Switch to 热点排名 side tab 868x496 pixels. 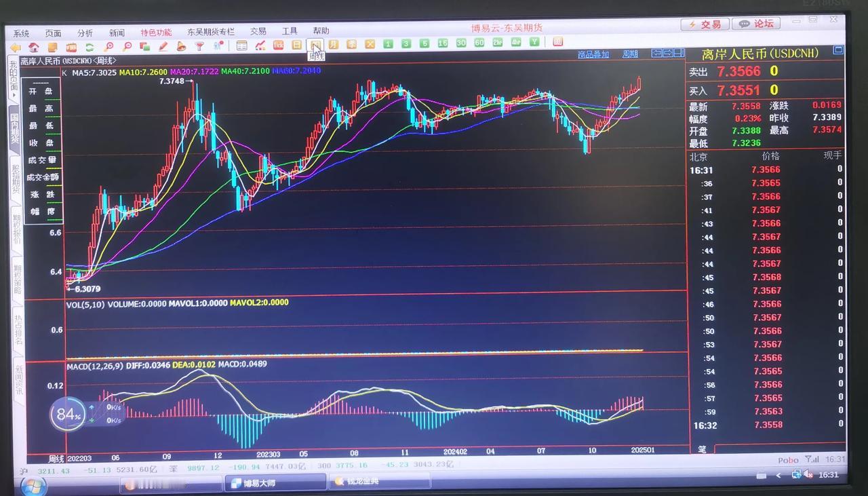(x=18, y=331)
